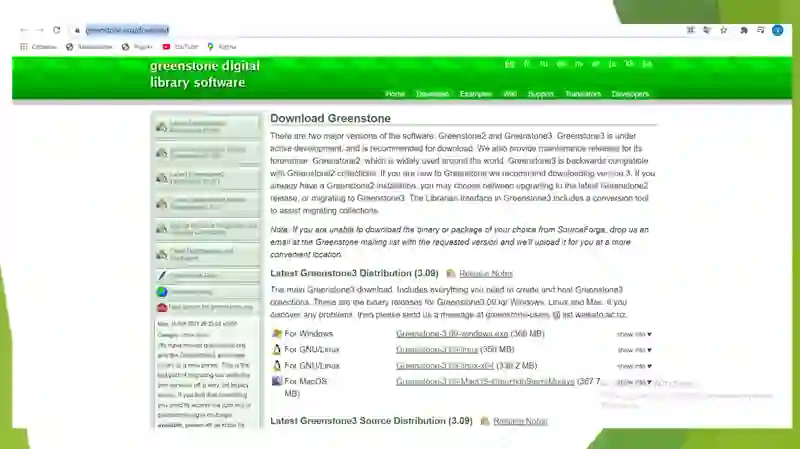This screenshot has width=800, height=449.
Task: Switch the site language to 'ru'
Action: [x=544, y=64]
